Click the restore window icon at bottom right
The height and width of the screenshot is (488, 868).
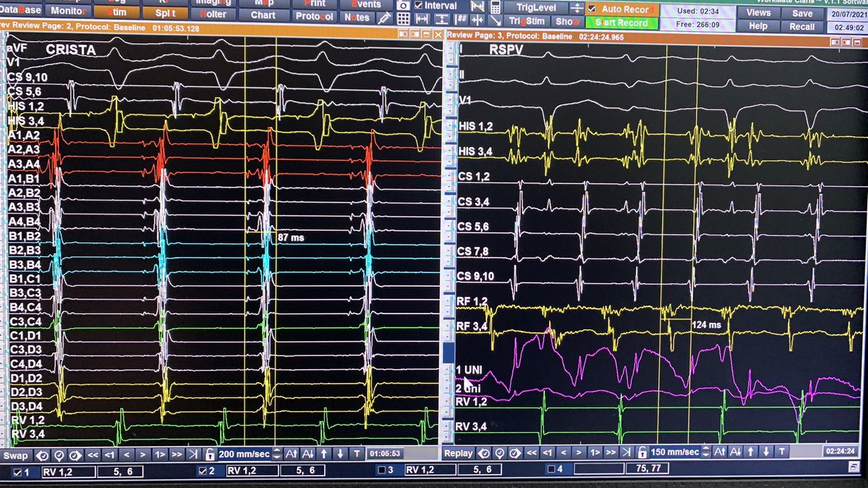pyautogui.click(x=854, y=467)
